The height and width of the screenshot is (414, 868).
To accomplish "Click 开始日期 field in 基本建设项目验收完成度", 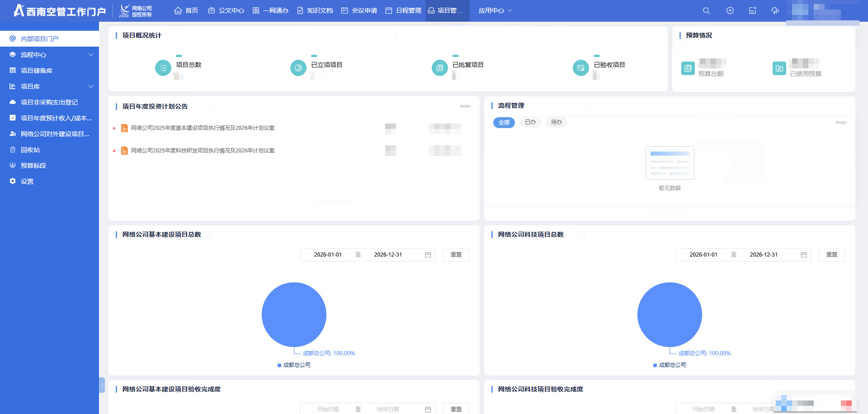I will (328, 409).
